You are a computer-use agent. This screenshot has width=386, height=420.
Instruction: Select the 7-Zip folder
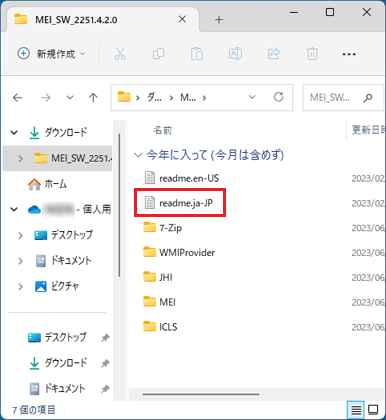pyautogui.click(x=162, y=228)
